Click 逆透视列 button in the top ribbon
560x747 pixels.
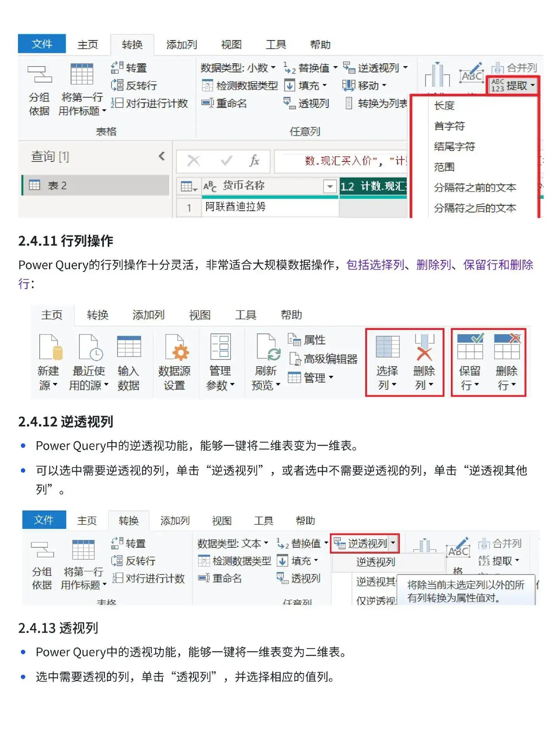coord(371,68)
